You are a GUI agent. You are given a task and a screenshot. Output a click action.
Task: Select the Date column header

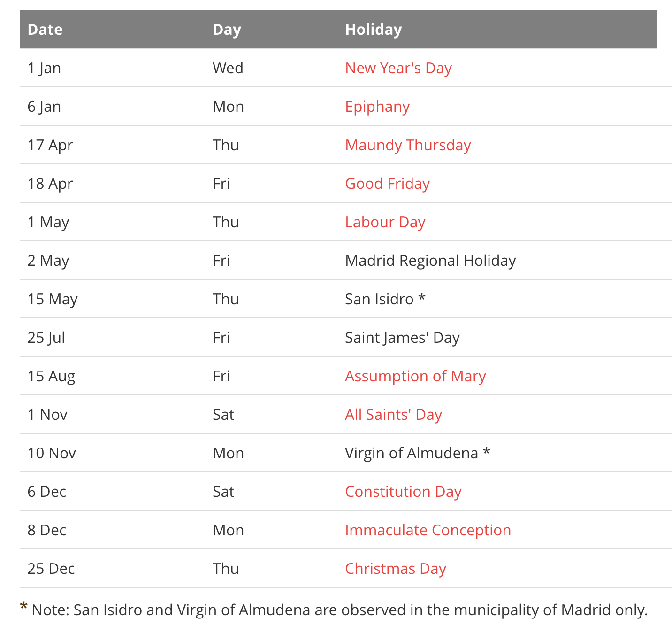tap(45, 30)
